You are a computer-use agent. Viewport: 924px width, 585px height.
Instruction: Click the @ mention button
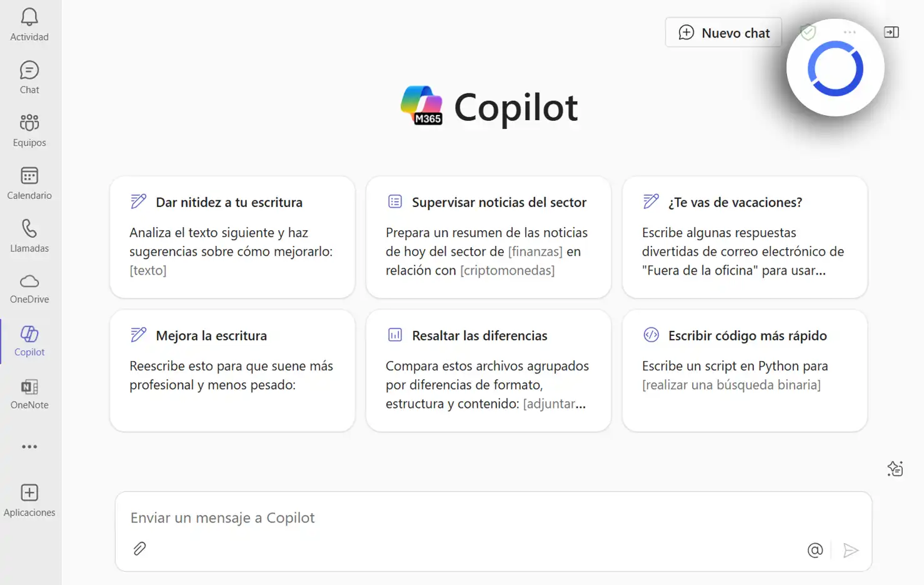pos(815,550)
